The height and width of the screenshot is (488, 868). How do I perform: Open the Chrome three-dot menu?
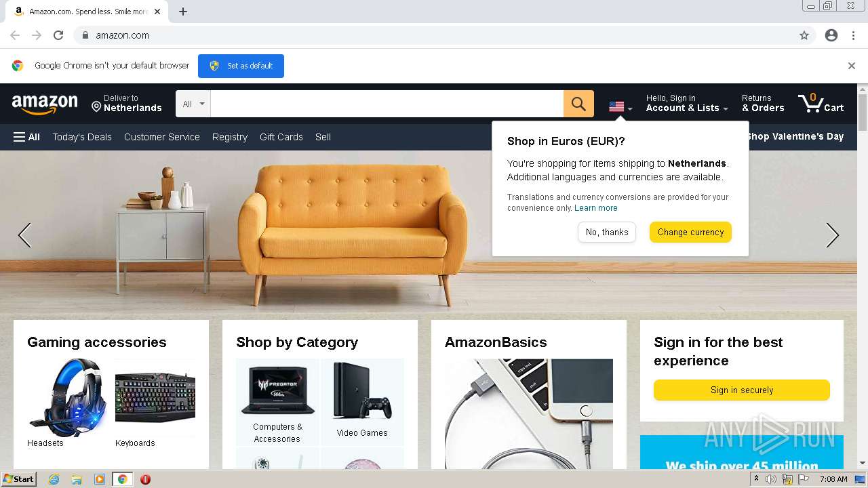(x=853, y=35)
